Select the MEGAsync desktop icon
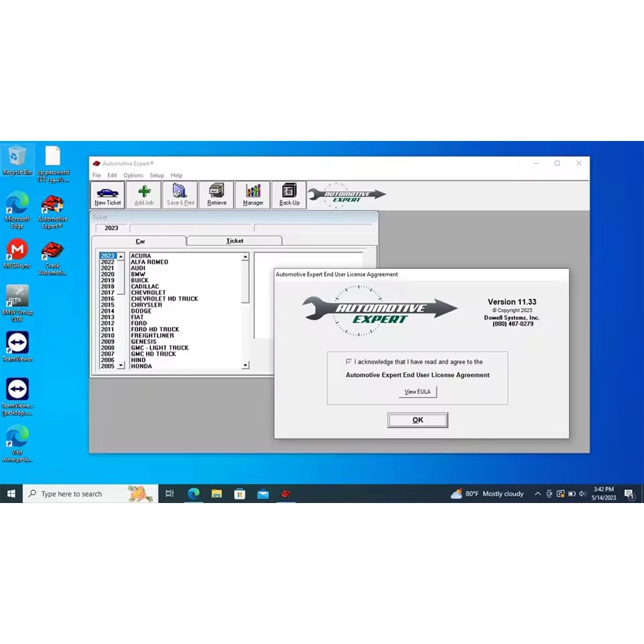 [17, 253]
